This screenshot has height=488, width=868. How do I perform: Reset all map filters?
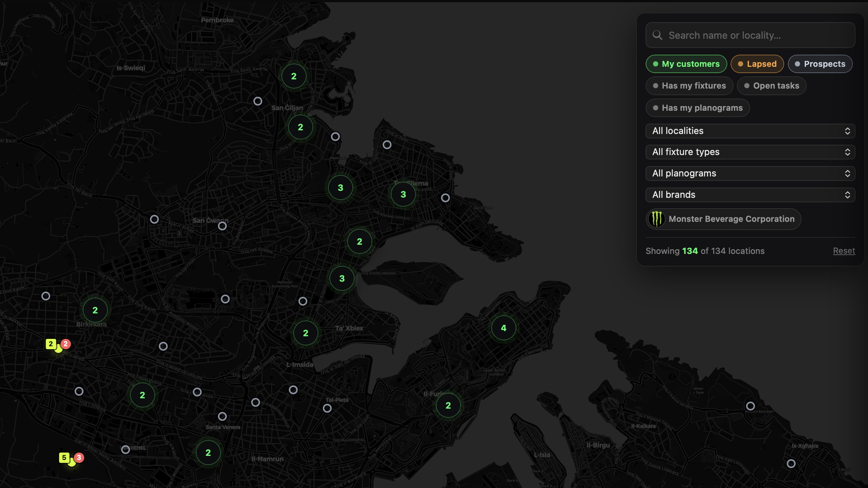coord(844,251)
